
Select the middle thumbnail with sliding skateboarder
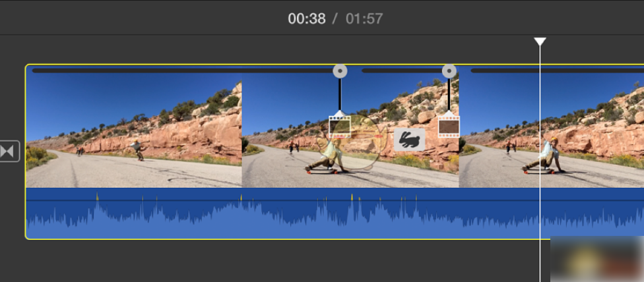[x=297, y=152]
